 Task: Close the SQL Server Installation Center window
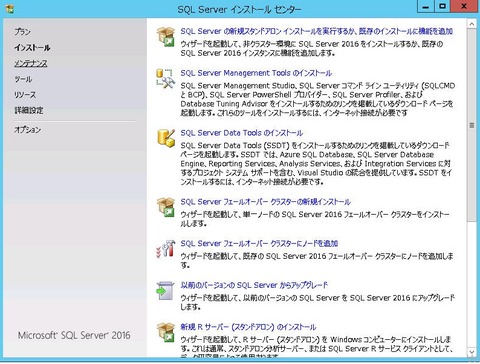click(464, 7)
